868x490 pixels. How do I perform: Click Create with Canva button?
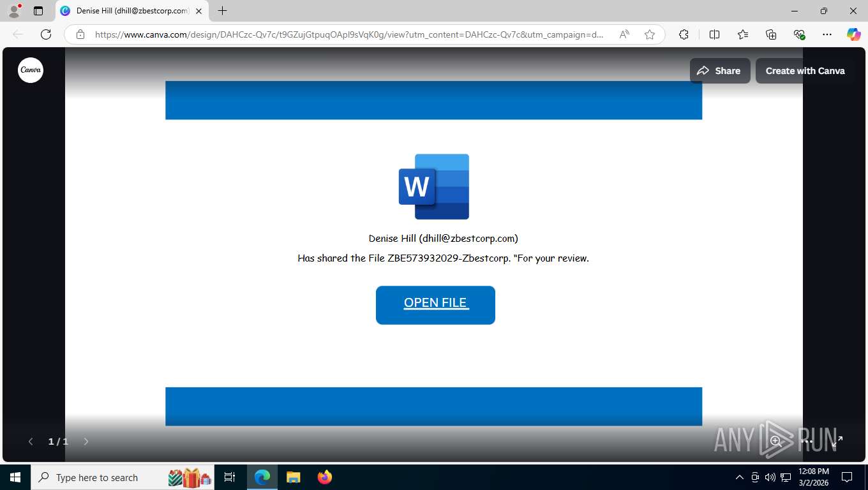pyautogui.click(x=805, y=71)
